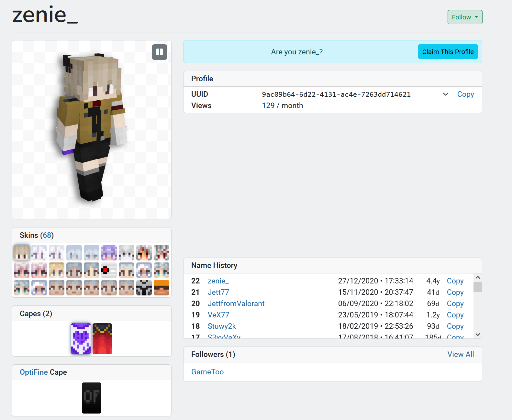Click the Name History scrollbar down arrow

pyautogui.click(x=478, y=334)
